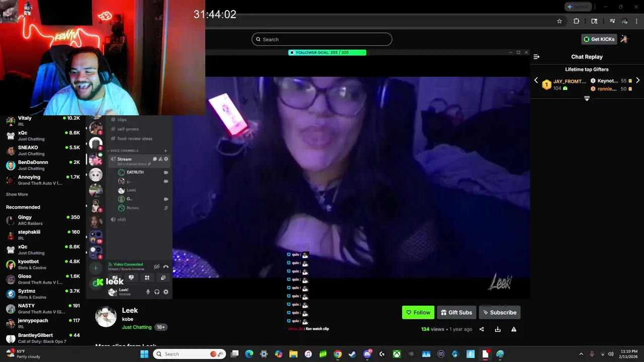Screen dimensions: 644x362
Task: Share screen in Discord voice panel
Action: 131,278
